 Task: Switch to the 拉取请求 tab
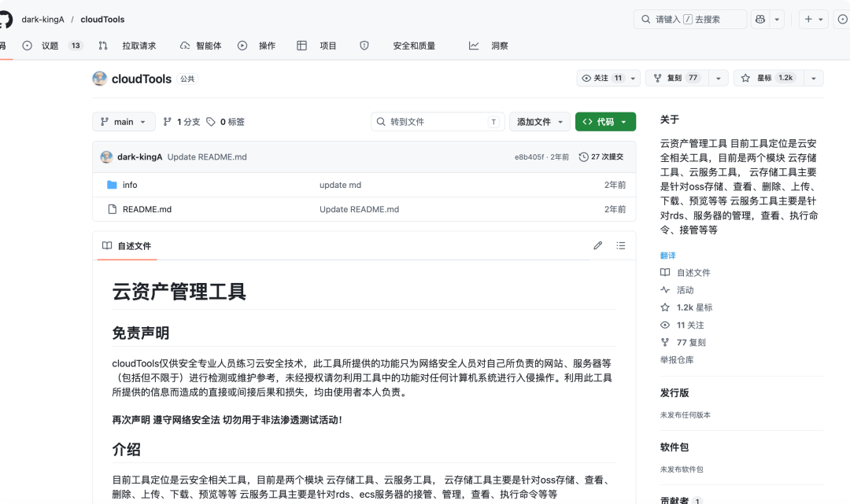tap(128, 46)
